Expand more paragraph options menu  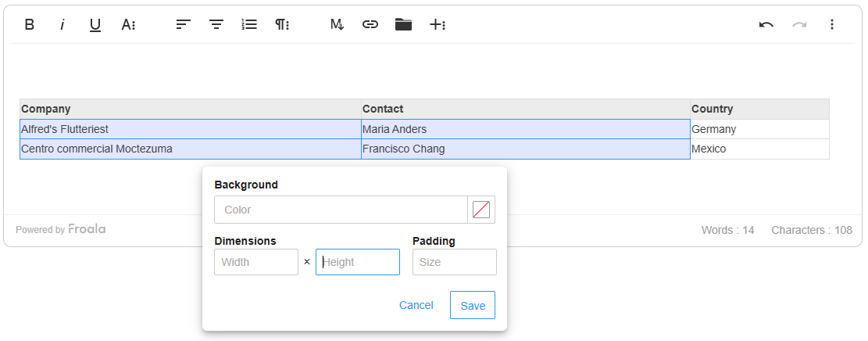pyautogui.click(x=282, y=24)
